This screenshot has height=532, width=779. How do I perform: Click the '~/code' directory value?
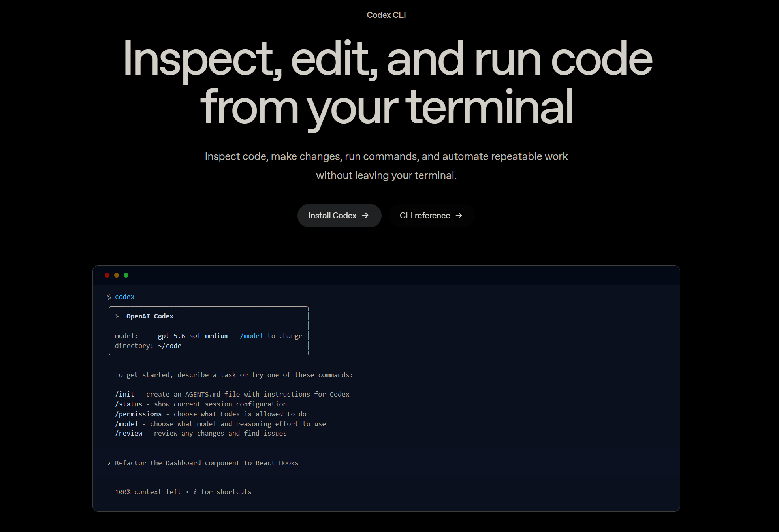(169, 346)
